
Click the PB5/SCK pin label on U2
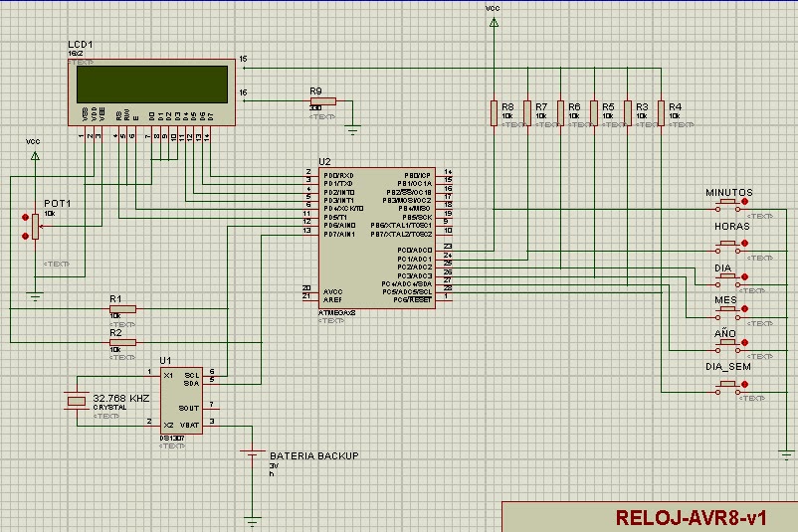point(417,217)
